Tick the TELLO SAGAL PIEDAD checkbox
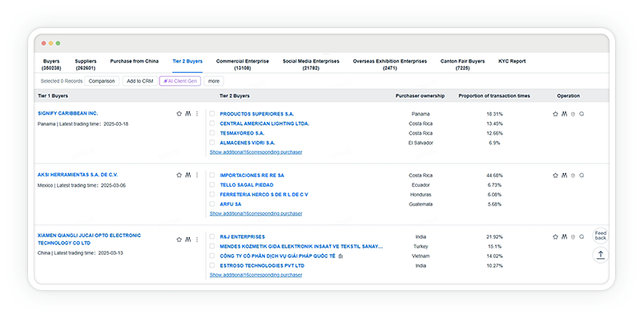 coord(212,185)
